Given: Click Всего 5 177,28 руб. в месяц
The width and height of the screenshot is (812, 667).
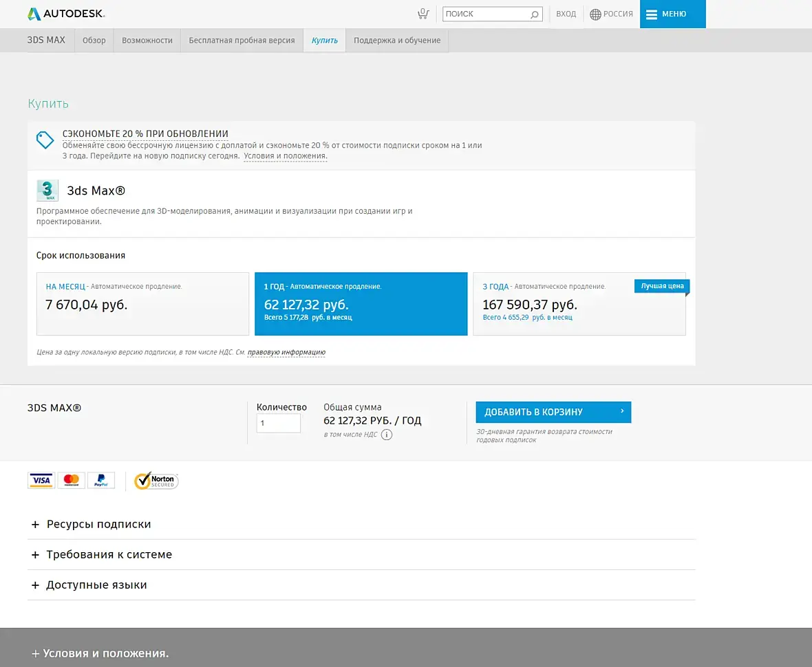Looking at the screenshot, I should 308,317.
